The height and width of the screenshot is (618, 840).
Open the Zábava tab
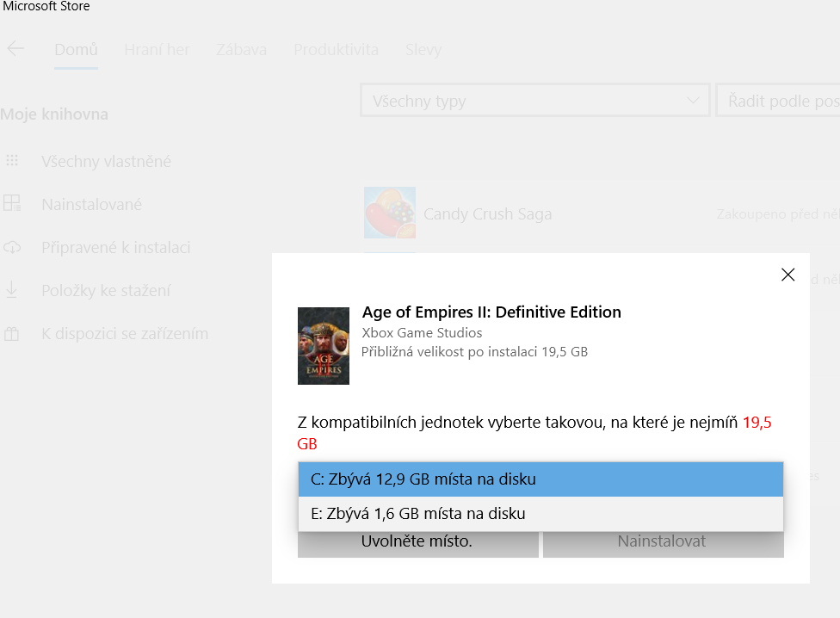241,50
